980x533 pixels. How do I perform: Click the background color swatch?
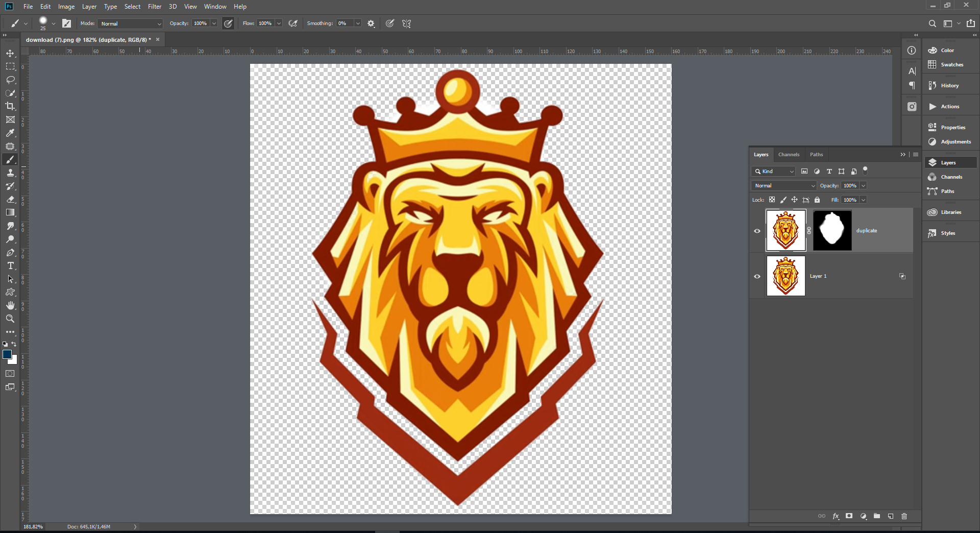tap(14, 361)
